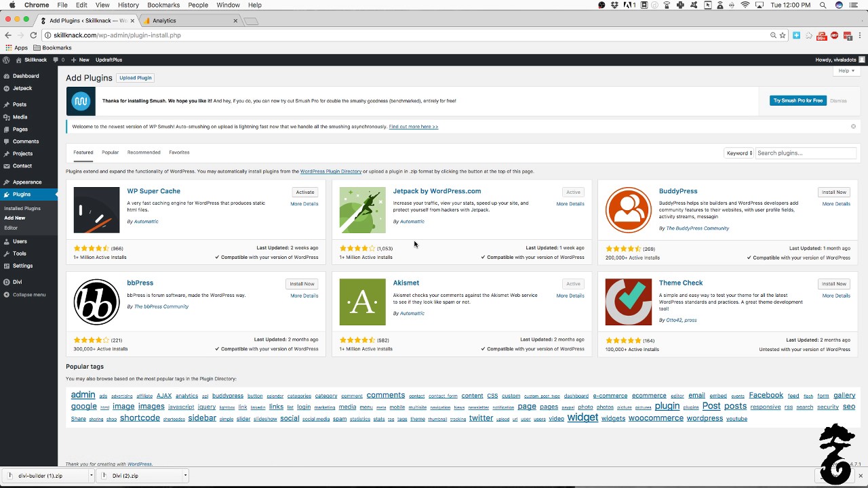Open the UpdraftPlus admin bar item

click(108, 60)
